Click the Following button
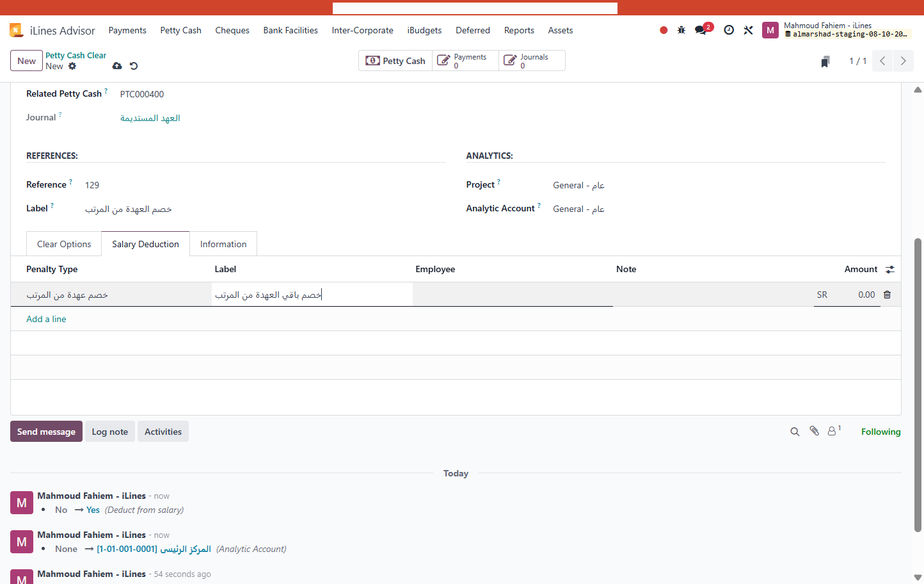924x584 pixels. [881, 432]
